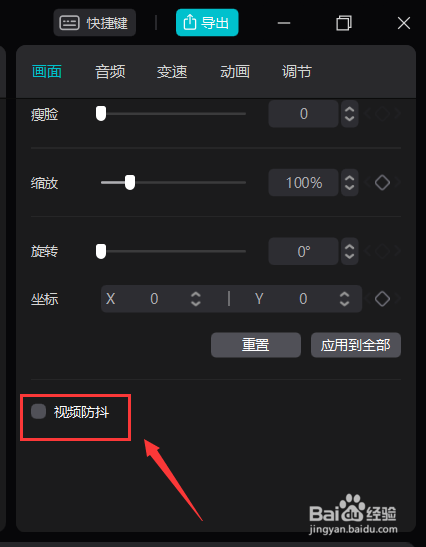
Task: Click the X coordinate stepper arrows
Action: point(196,299)
